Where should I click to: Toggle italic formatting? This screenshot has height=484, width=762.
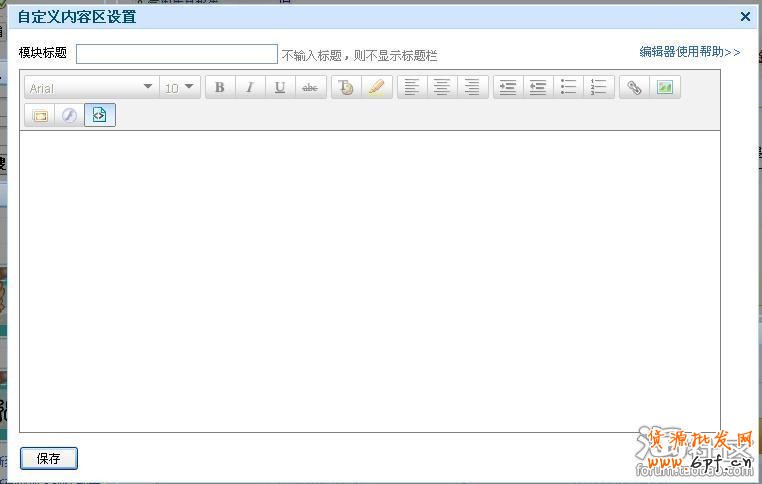(250, 88)
